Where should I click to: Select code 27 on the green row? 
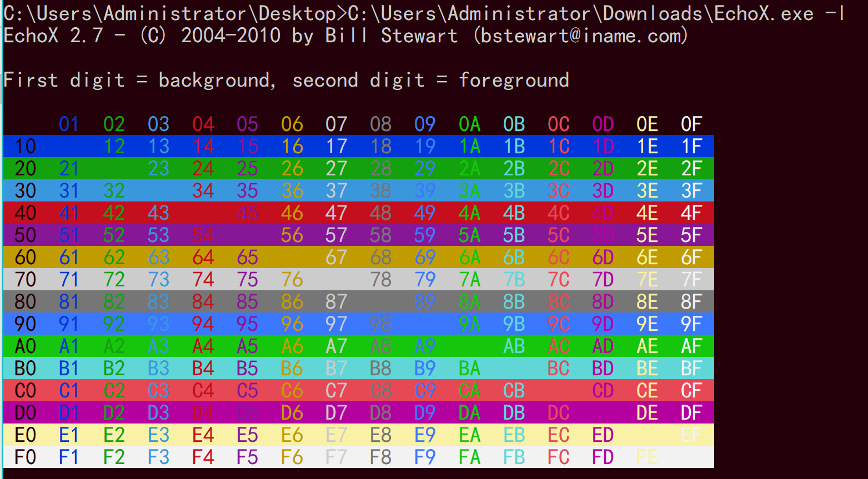click(x=336, y=168)
